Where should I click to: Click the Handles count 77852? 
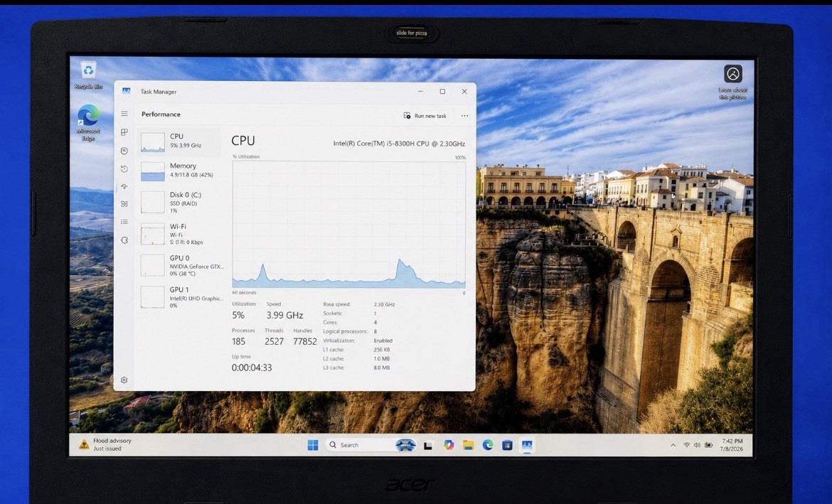(305, 341)
